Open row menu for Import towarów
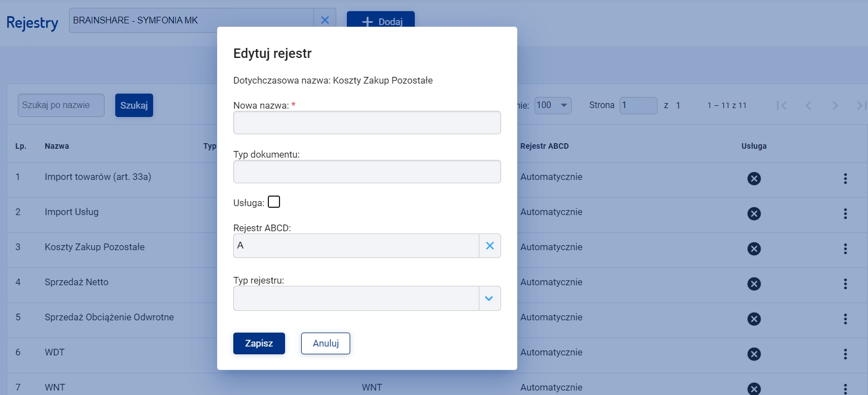 845,178
